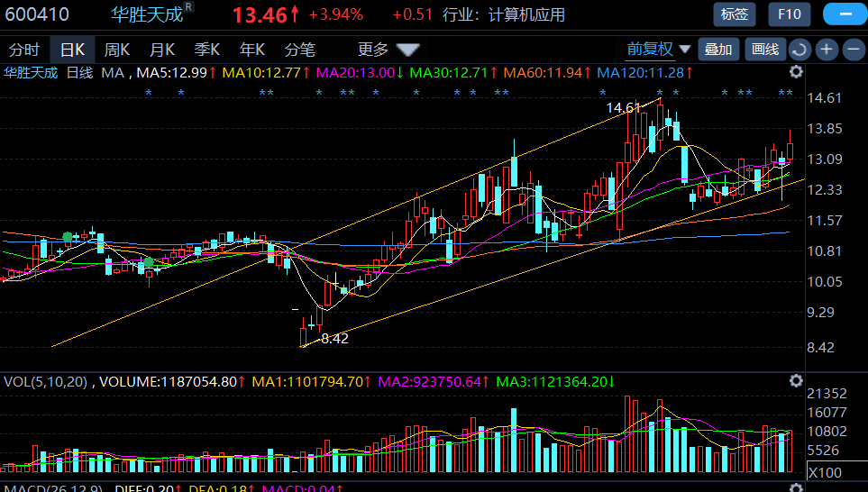Screen dimensions: 868x492
Task: Open main chart indicator settings gear
Action: (x=796, y=72)
